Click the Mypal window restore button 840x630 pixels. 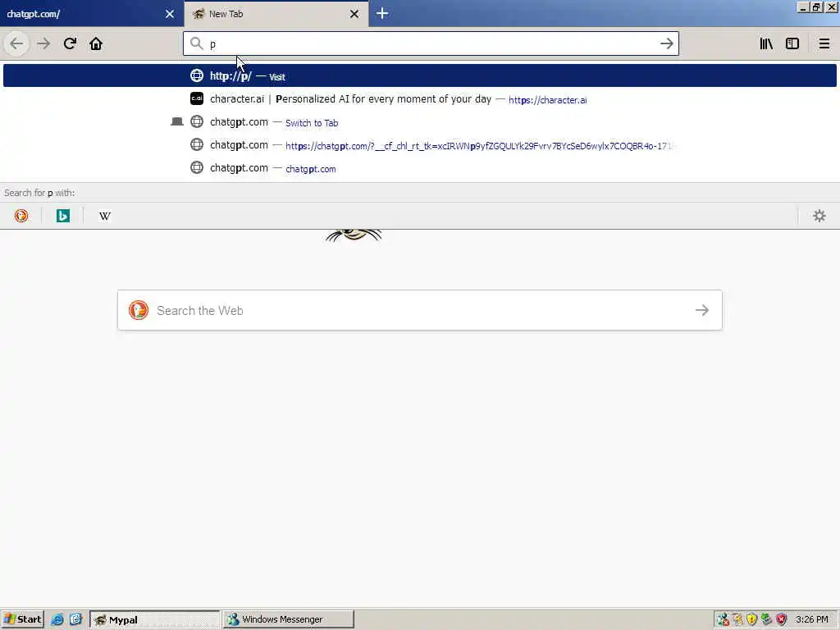[815, 7]
